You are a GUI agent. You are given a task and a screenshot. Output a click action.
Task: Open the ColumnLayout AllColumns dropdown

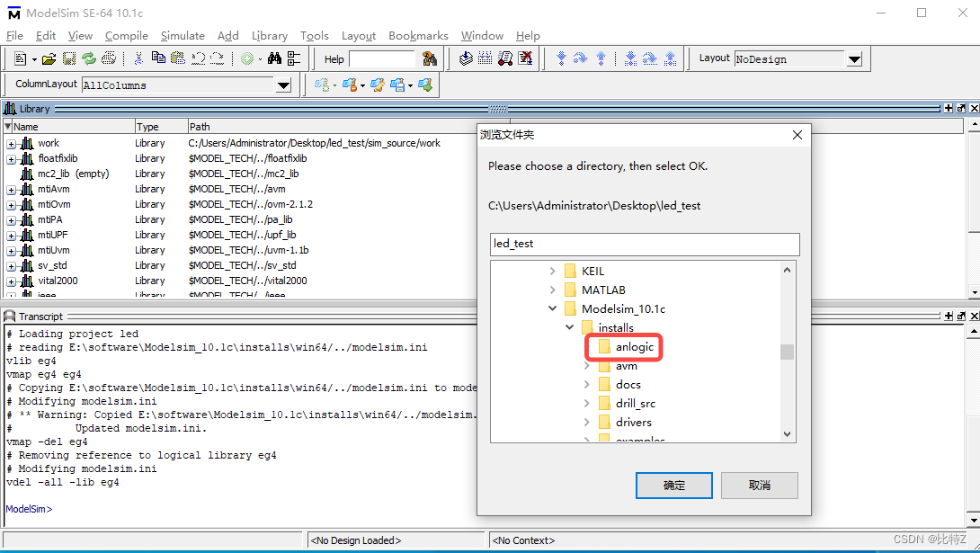[284, 84]
